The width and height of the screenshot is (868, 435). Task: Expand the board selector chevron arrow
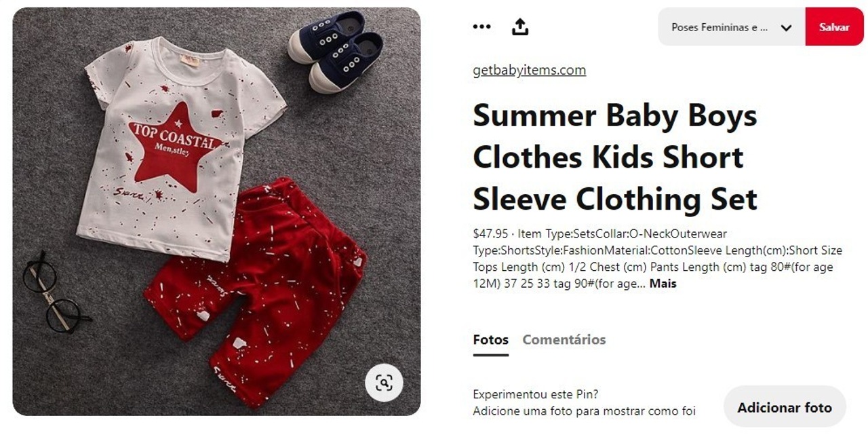coord(786,28)
